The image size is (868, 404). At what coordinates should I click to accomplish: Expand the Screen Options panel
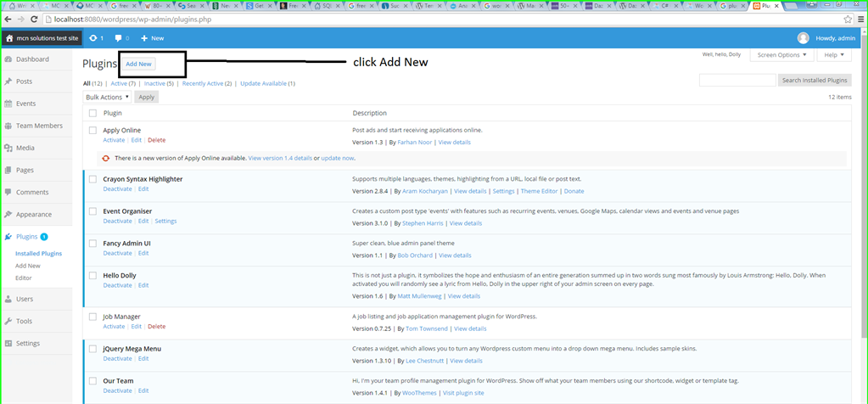click(x=781, y=55)
